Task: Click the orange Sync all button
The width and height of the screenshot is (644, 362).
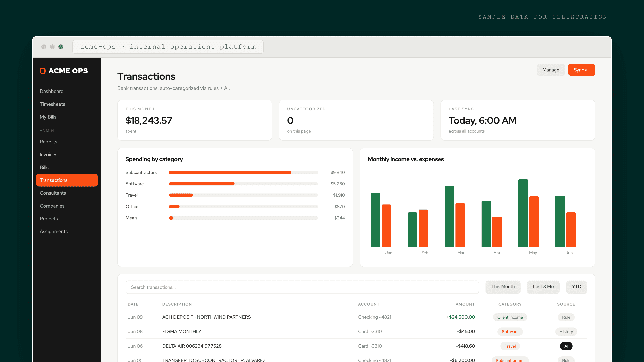Action: click(581, 70)
